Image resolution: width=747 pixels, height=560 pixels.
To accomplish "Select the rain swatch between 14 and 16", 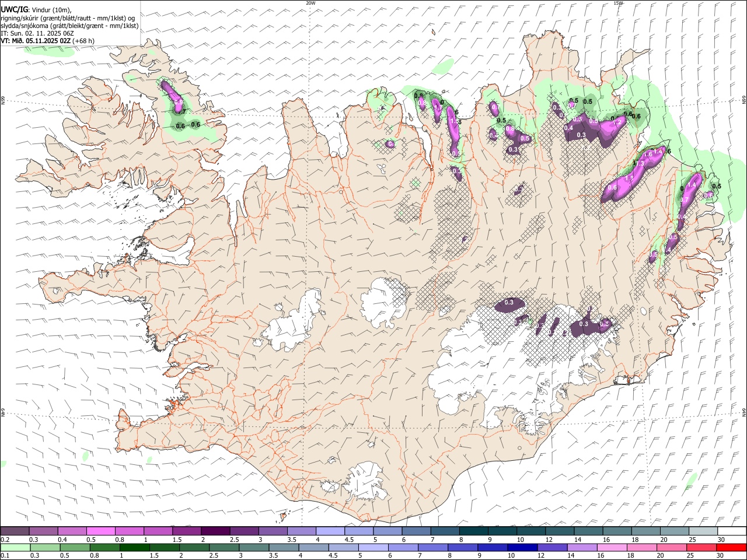I will coord(582,547).
